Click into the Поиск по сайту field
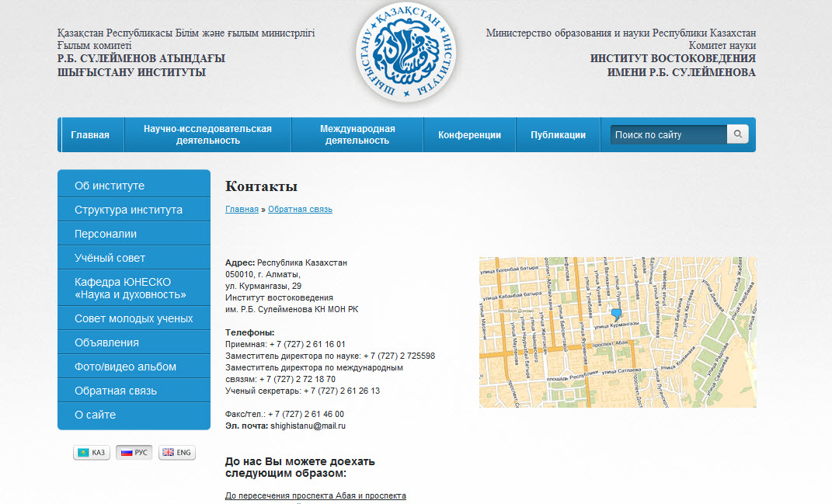The width and height of the screenshot is (832, 504). [x=668, y=135]
